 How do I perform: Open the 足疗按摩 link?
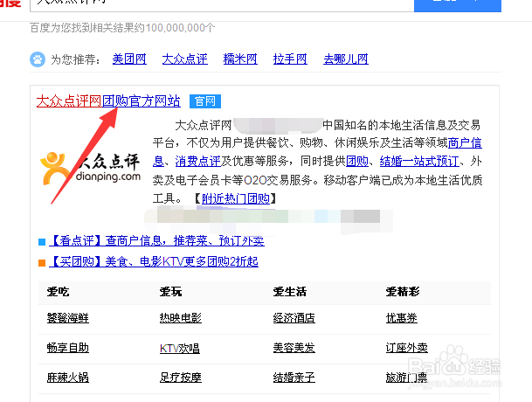pyautogui.click(x=181, y=378)
